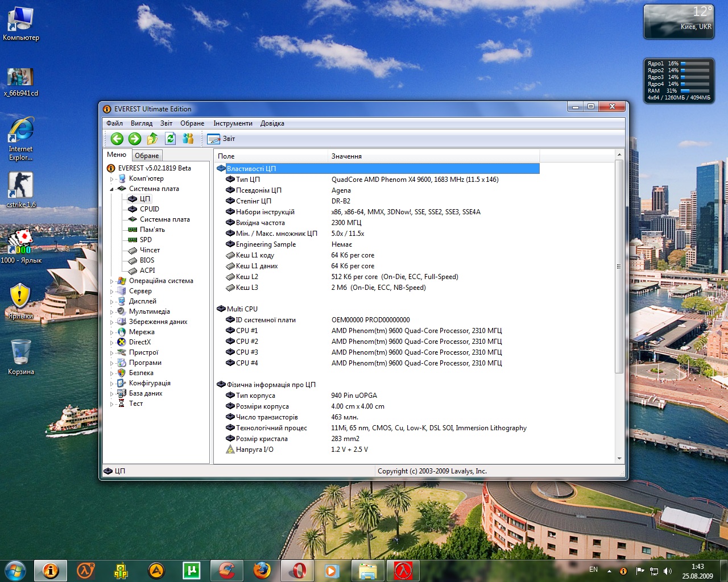Open µTorrent from the taskbar
728x582 pixels.
point(191,570)
